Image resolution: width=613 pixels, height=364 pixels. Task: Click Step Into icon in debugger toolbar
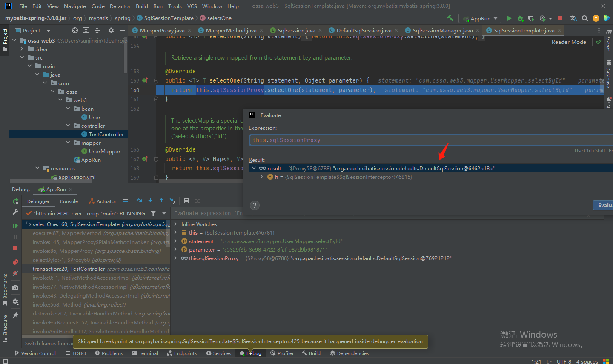[150, 201]
